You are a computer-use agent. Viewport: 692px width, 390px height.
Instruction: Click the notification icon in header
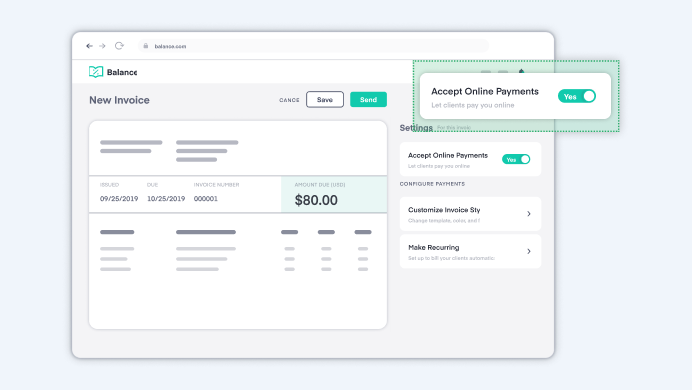(x=521, y=71)
